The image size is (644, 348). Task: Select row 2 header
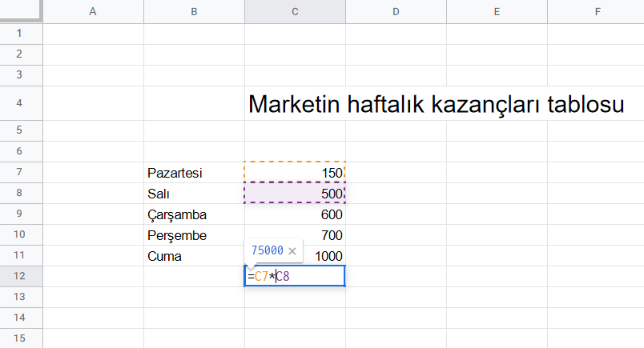pyautogui.click(x=21, y=54)
